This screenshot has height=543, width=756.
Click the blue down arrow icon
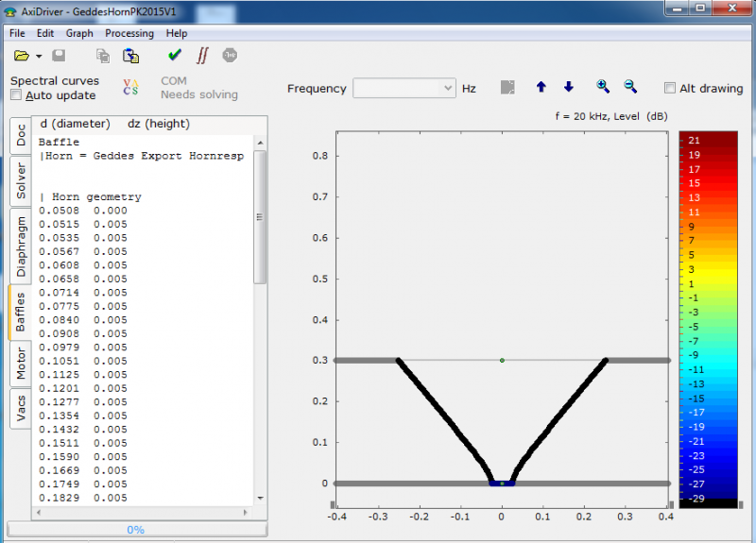click(568, 88)
